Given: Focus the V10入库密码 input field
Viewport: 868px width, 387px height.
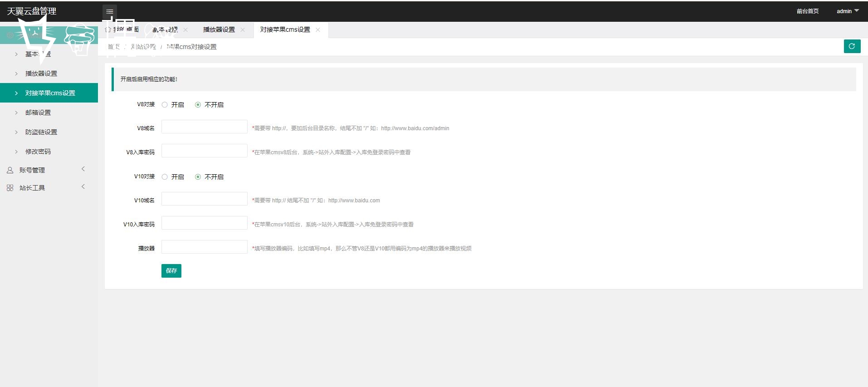Looking at the screenshot, I should click(205, 223).
